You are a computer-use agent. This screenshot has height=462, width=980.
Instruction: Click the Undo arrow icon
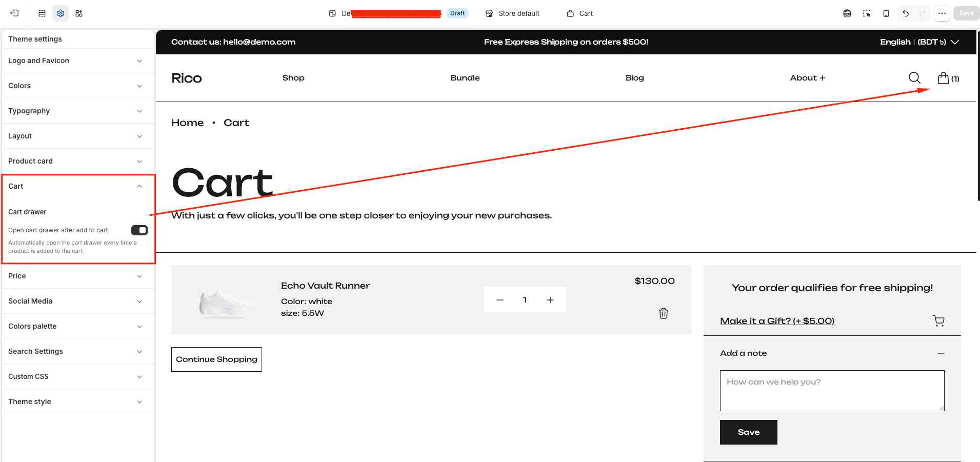[x=906, y=13]
